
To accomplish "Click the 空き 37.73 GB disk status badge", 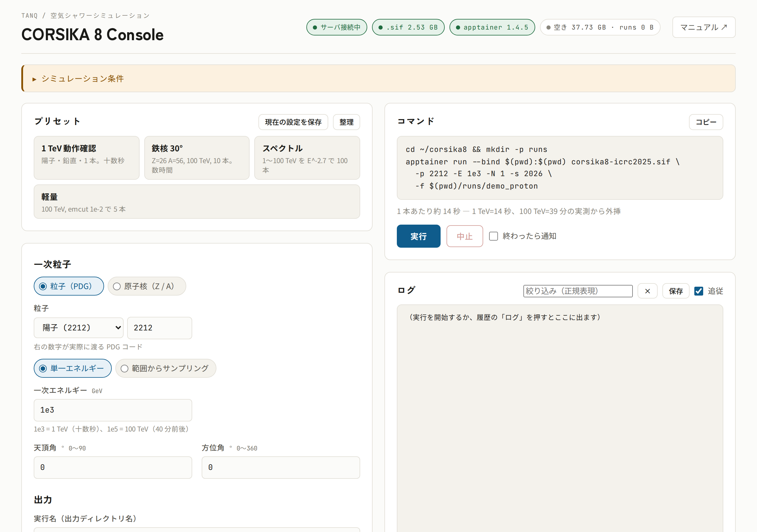I will pyautogui.click(x=600, y=27).
